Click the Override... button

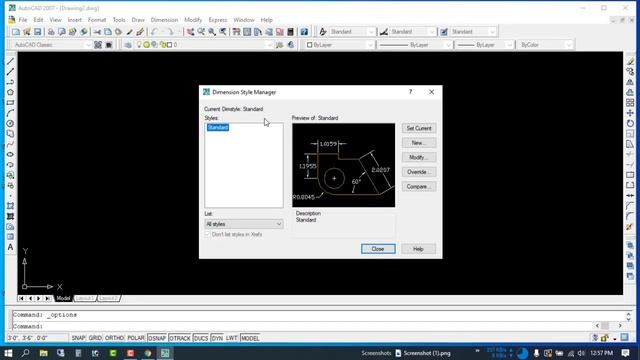419,172
